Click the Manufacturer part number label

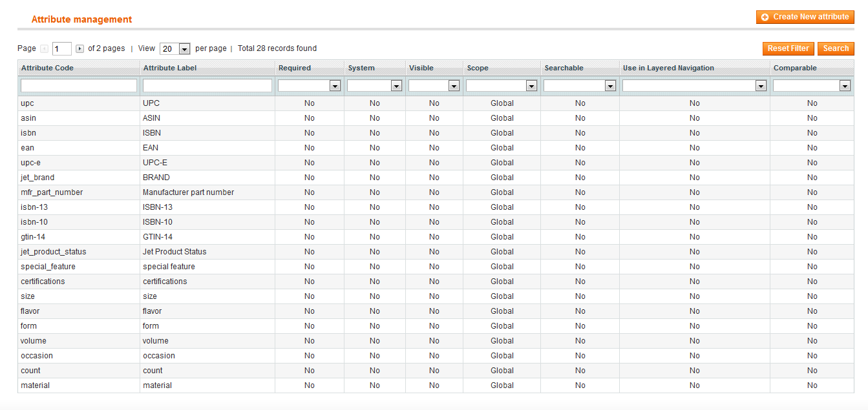point(189,192)
